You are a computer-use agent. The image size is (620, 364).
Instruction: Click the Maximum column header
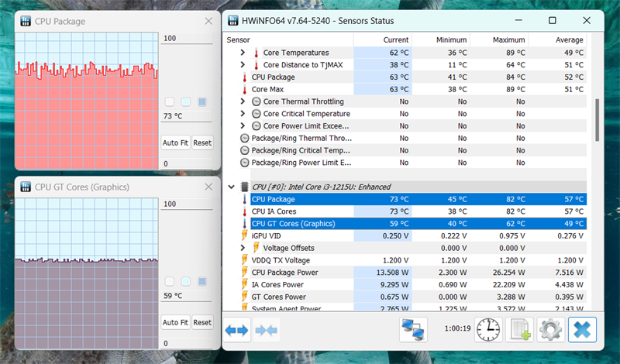click(509, 39)
